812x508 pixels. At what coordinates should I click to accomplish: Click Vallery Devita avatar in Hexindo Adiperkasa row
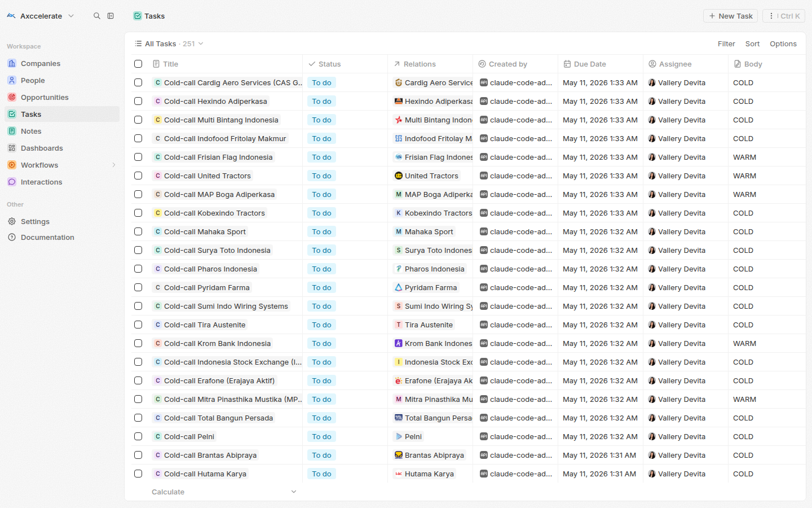coord(652,101)
